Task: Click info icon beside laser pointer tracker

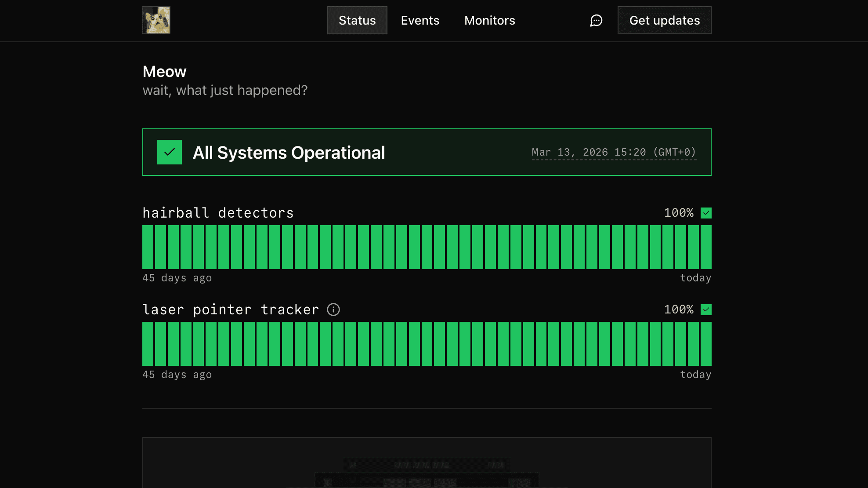Action: (333, 310)
